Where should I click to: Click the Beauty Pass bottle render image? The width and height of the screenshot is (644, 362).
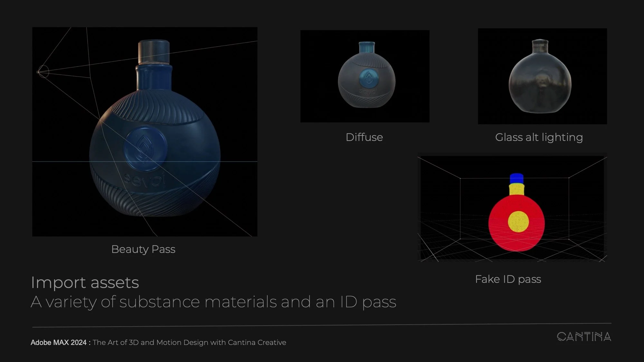pyautogui.click(x=145, y=132)
